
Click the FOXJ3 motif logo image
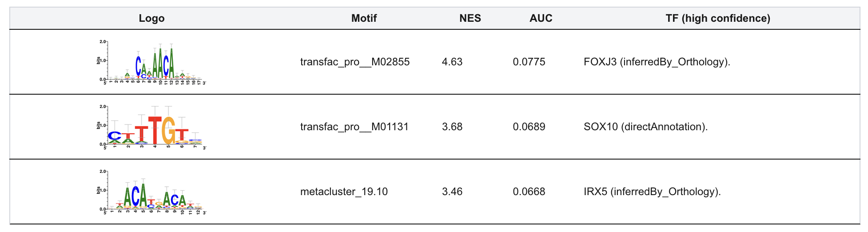click(x=151, y=62)
